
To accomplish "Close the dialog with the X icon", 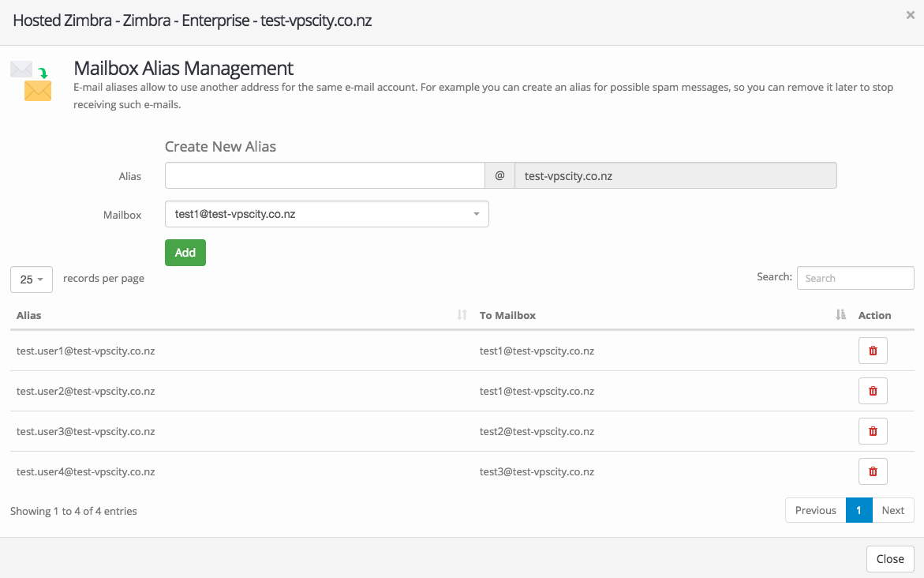I will pos(910,15).
